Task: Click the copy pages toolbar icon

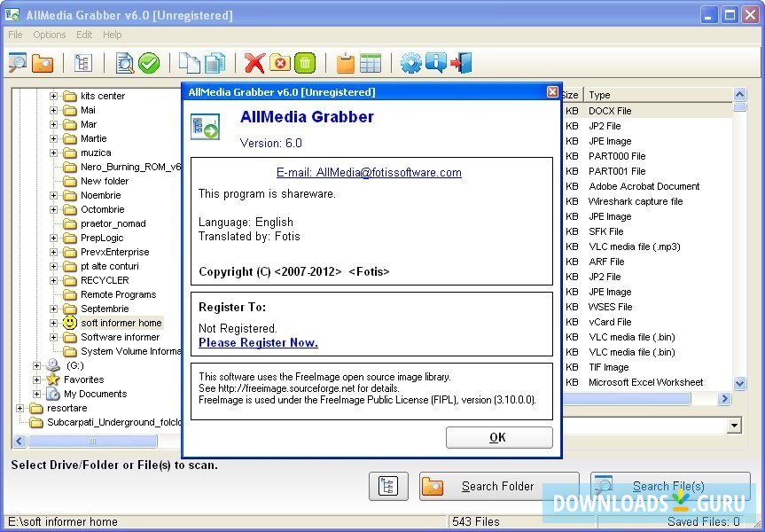Action: (x=190, y=63)
